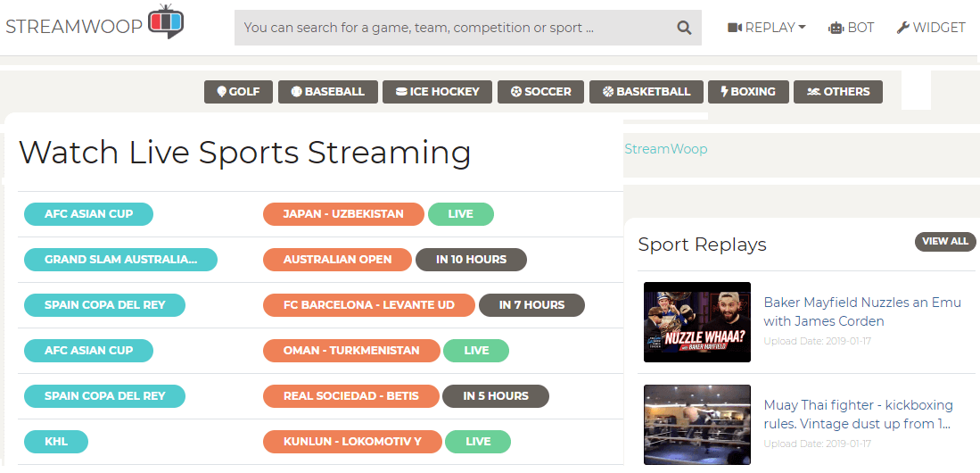The image size is (980, 473).
Task: Click the hockey puck icon in Ice Hockey button
Action: click(x=401, y=92)
